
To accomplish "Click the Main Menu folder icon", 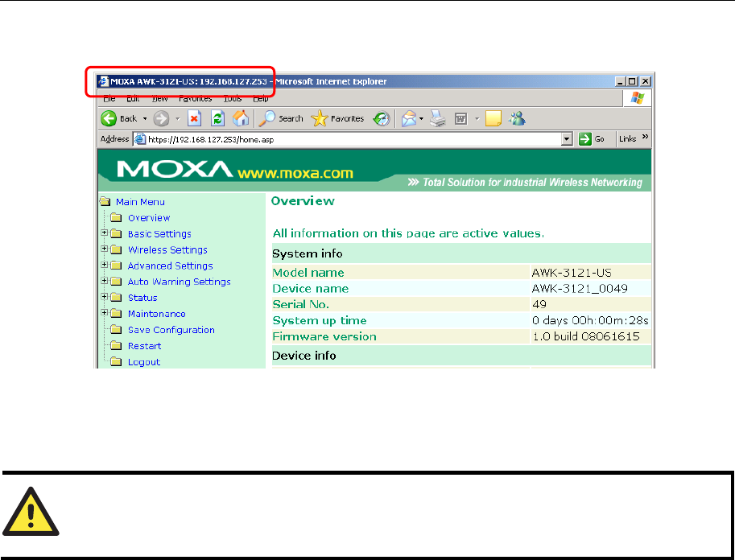I will click(105, 202).
